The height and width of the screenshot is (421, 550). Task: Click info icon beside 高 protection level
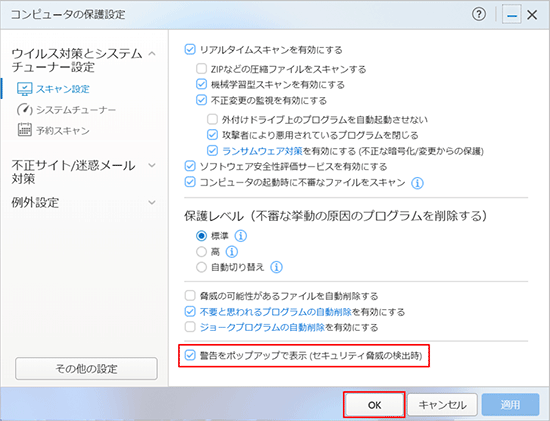click(232, 252)
